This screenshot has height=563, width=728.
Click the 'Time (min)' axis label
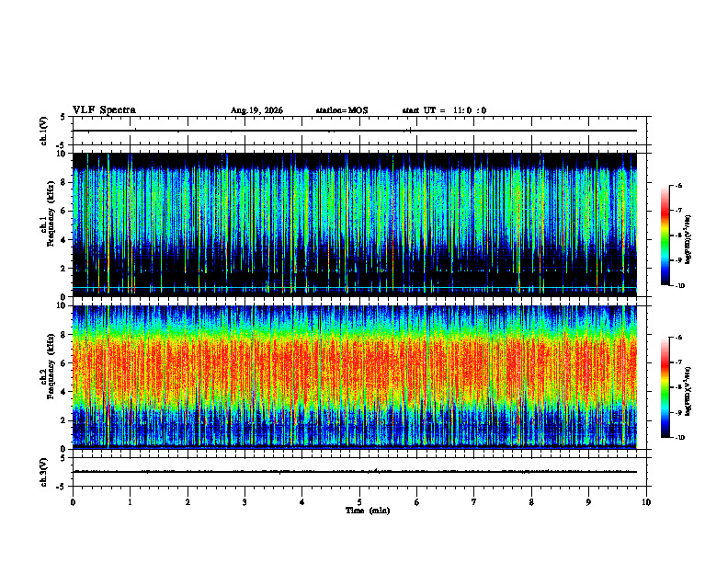pos(368,511)
